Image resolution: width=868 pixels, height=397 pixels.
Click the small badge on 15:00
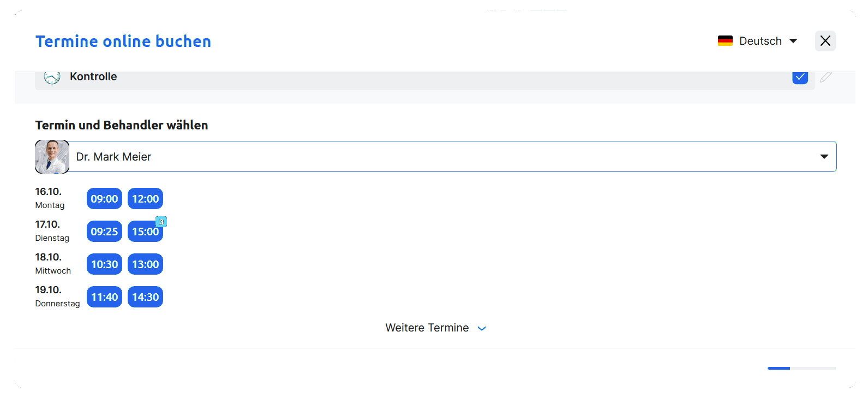point(161,222)
